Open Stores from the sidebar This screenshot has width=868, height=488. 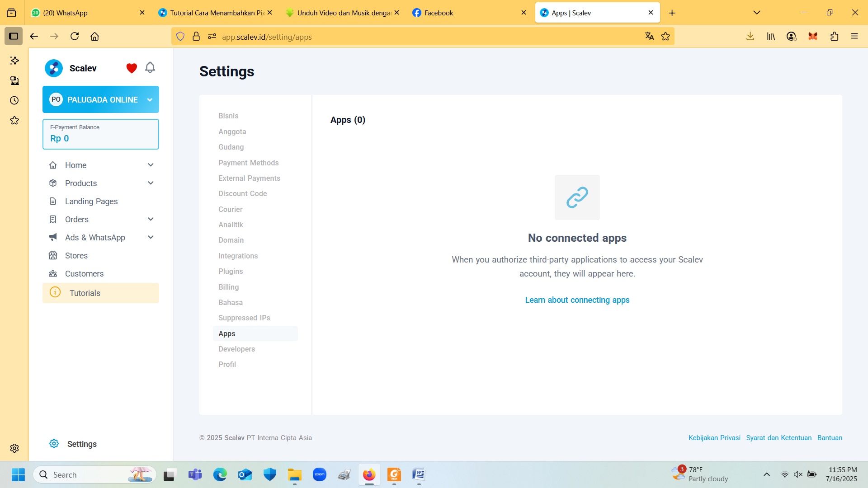(x=76, y=255)
